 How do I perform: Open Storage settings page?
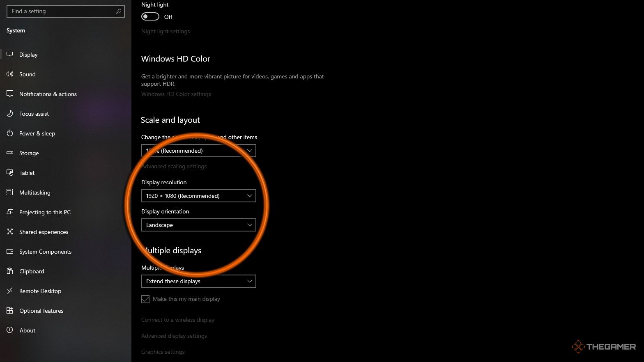click(x=66, y=153)
